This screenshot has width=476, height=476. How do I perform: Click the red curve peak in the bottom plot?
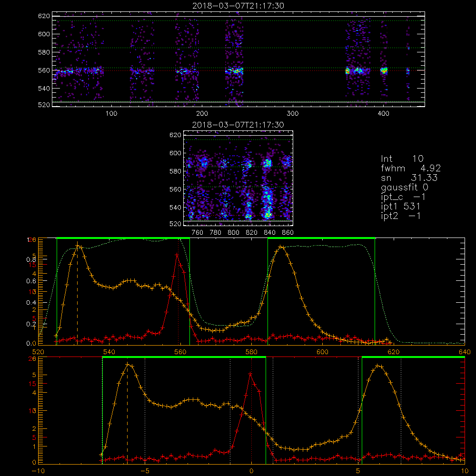(250, 375)
